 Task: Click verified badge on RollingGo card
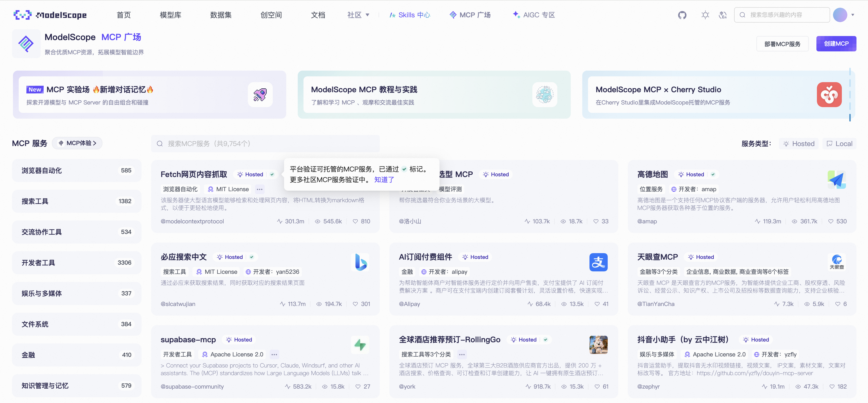click(545, 340)
